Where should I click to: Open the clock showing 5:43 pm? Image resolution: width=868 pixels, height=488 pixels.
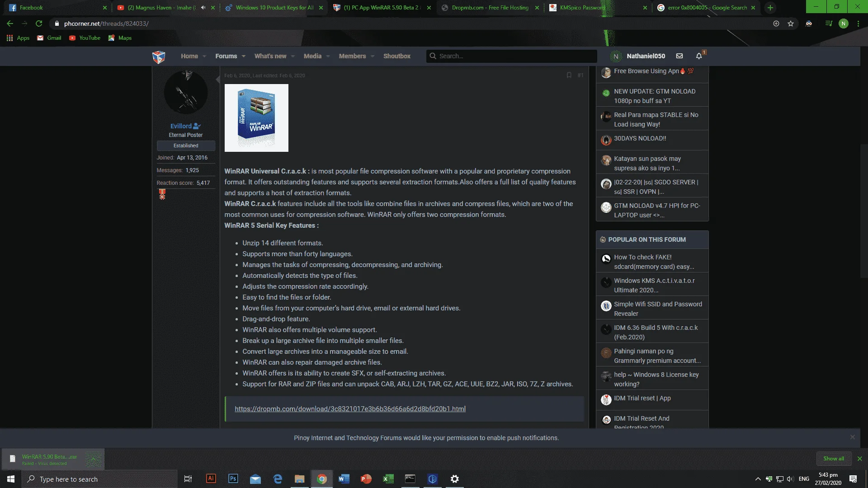click(828, 479)
